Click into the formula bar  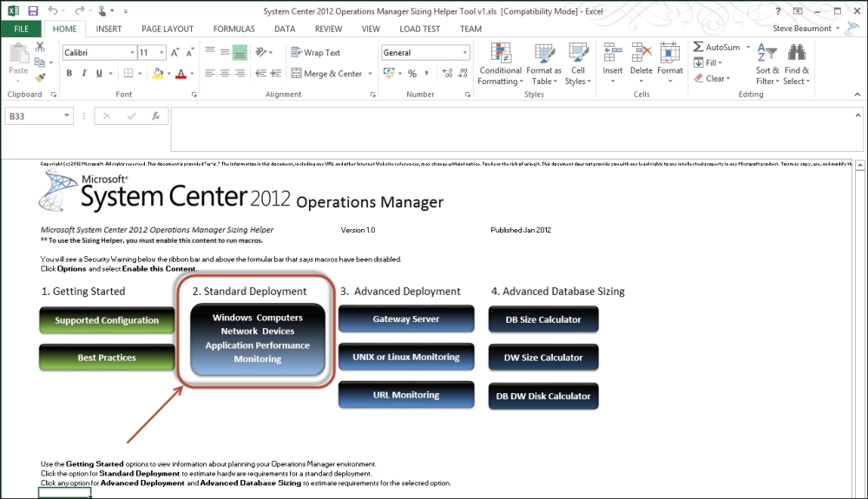click(x=512, y=129)
